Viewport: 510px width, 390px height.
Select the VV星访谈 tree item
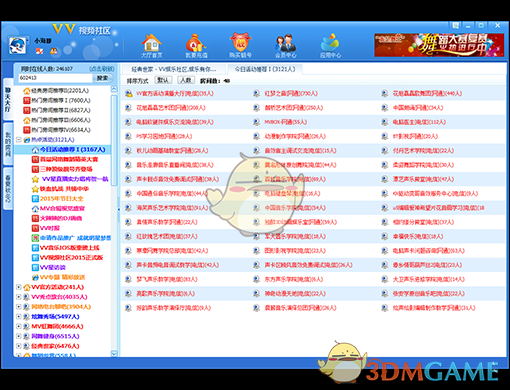pos(53,267)
